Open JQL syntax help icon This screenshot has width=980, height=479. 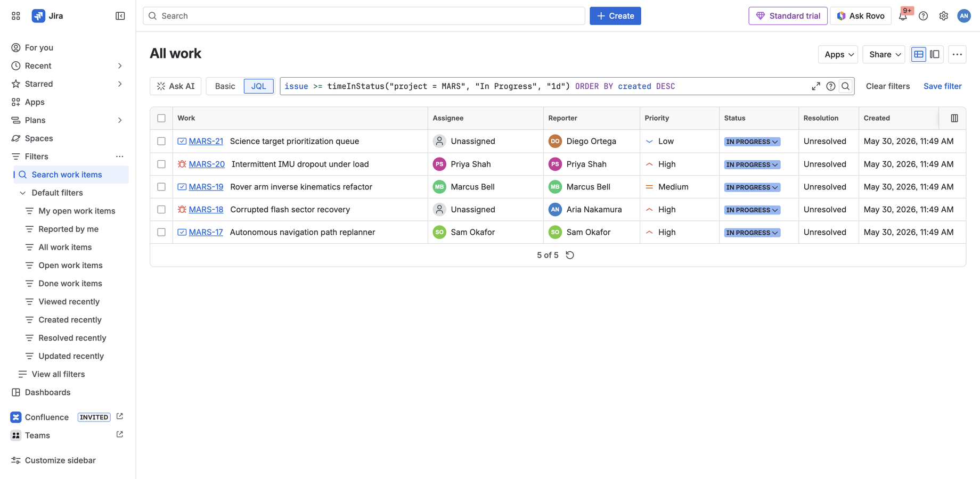coord(831,86)
